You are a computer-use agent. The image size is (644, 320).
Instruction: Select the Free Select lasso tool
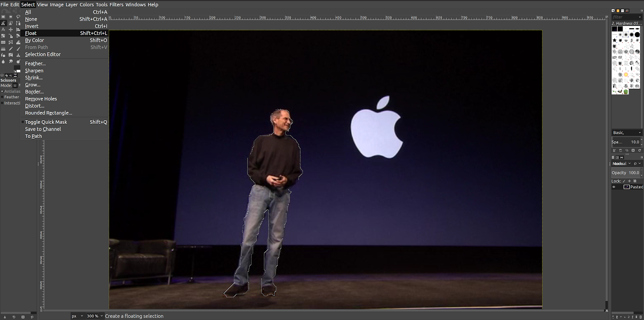(18, 17)
